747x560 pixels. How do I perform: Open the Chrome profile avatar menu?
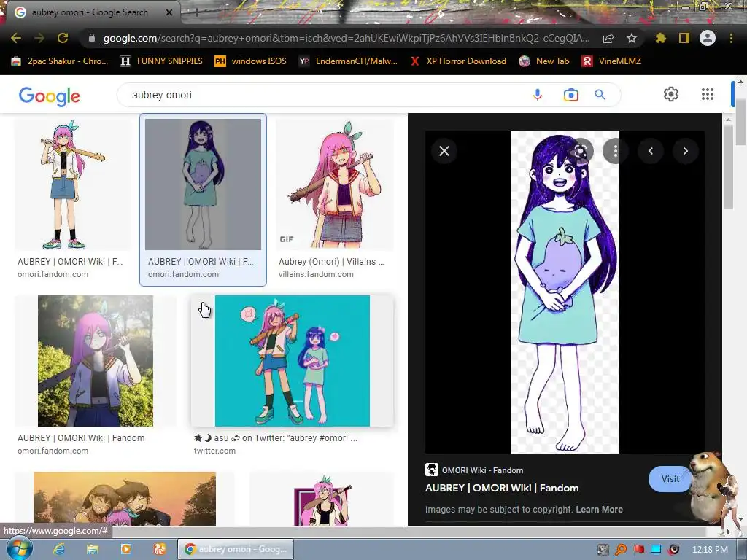coord(708,38)
